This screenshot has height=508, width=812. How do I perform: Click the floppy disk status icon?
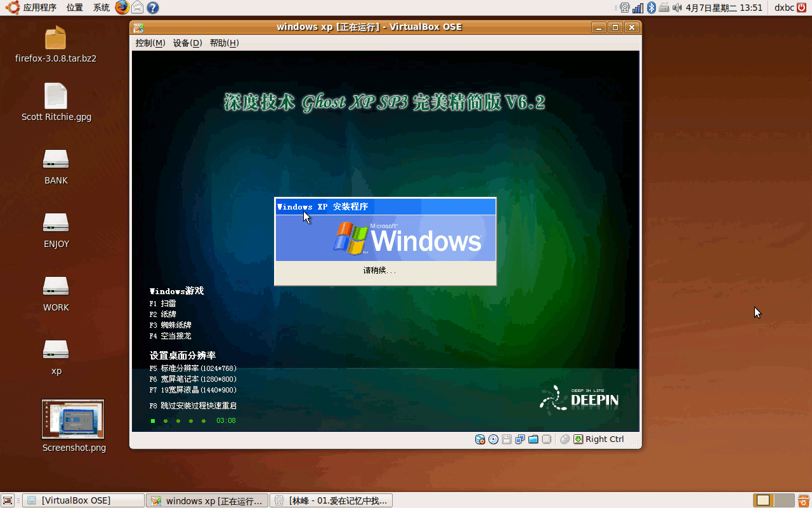click(506, 439)
